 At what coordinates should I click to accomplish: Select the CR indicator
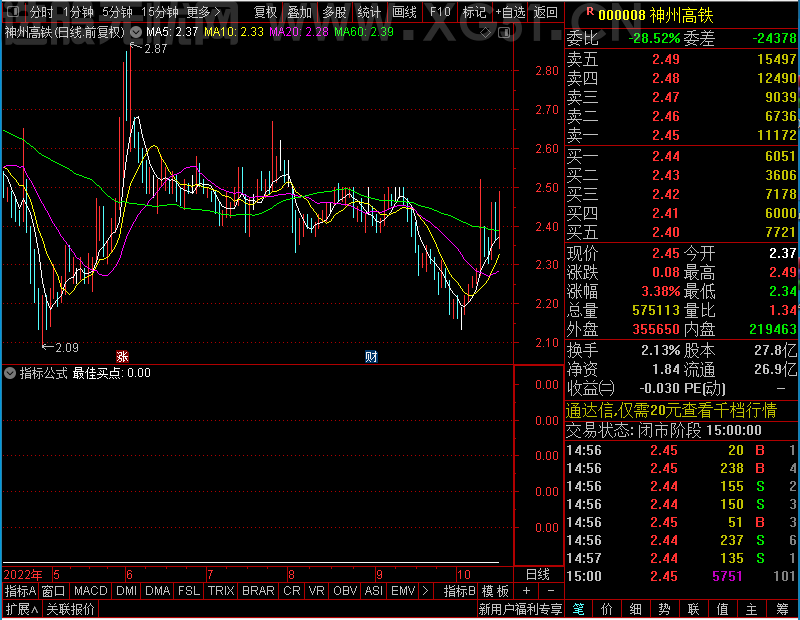point(292,591)
